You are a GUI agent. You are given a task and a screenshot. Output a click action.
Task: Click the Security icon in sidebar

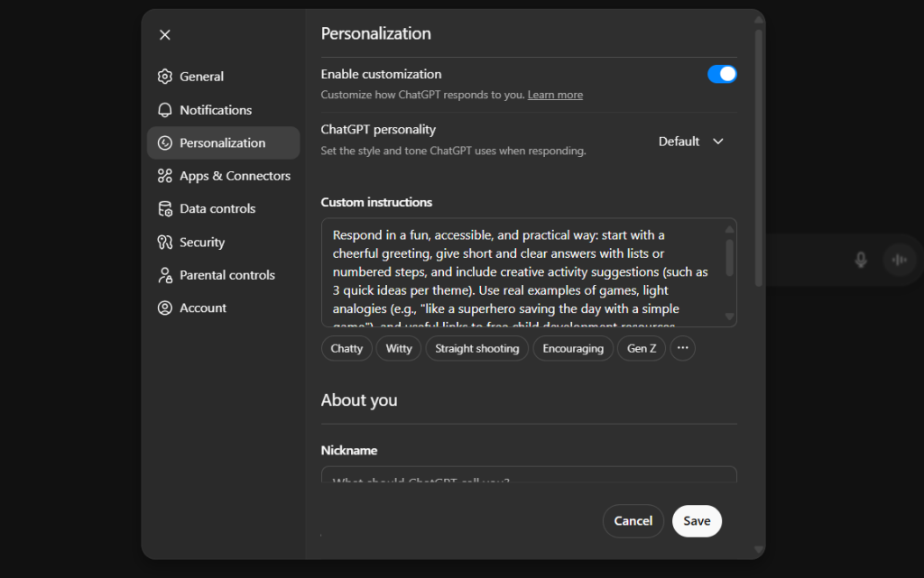164,242
